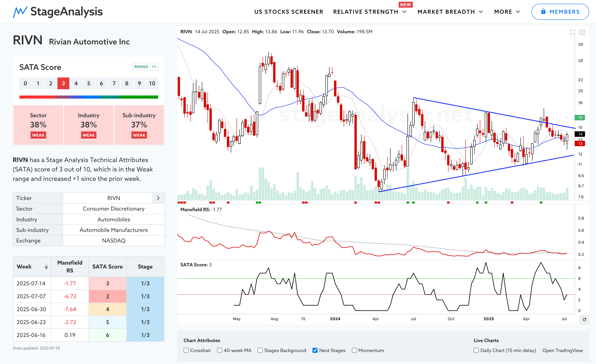Click the SATA score color gradient bar

click(x=89, y=97)
